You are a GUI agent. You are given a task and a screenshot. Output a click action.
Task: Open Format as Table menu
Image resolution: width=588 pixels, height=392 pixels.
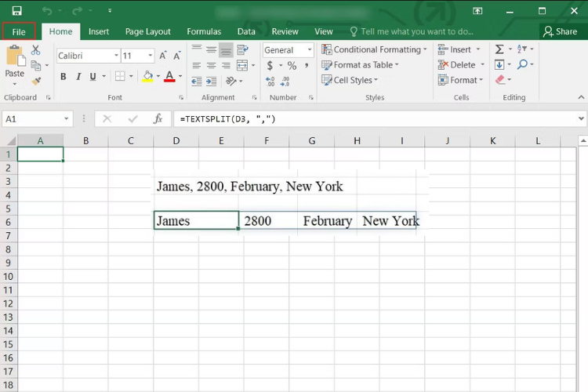click(360, 65)
